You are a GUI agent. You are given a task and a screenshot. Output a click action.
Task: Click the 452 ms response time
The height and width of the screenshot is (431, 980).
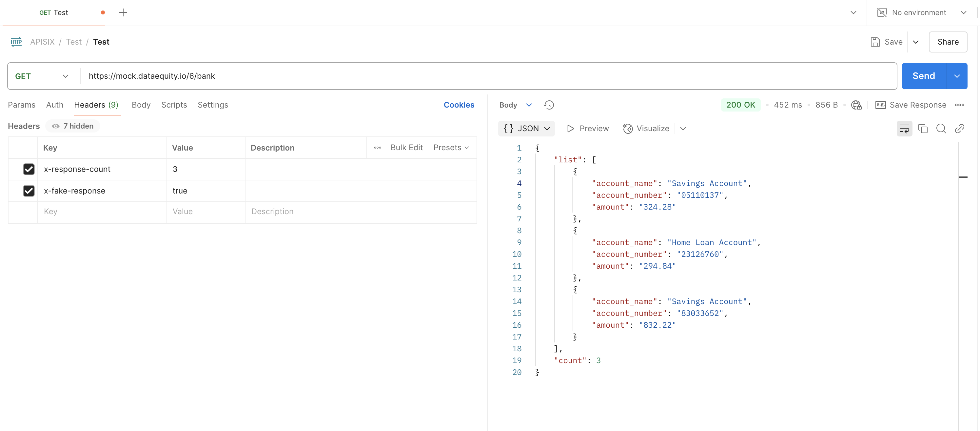pyautogui.click(x=788, y=105)
